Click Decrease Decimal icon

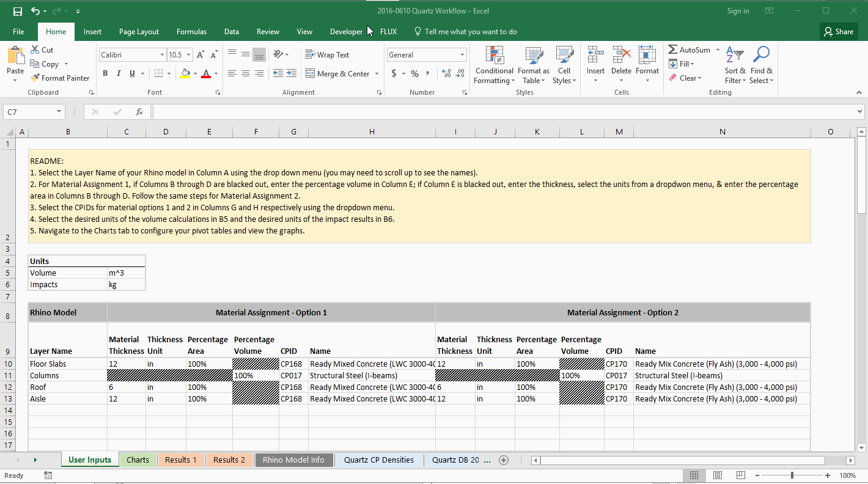point(459,73)
